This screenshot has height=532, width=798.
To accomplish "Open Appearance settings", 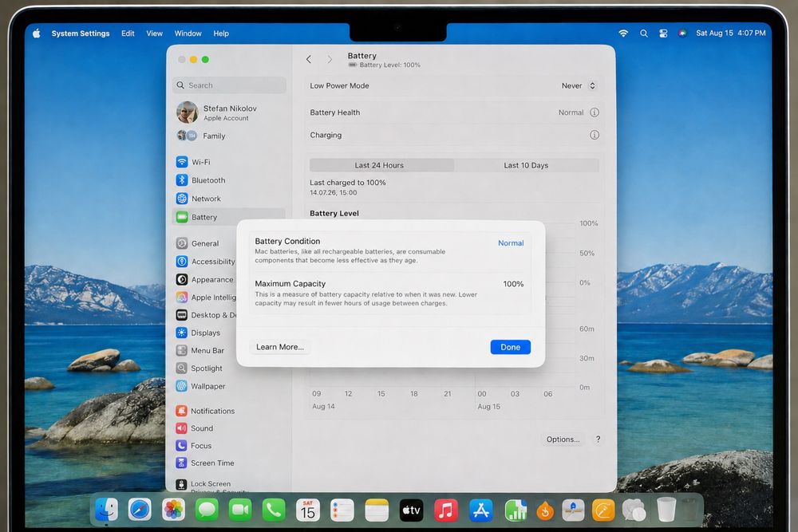I will [x=204, y=279].
